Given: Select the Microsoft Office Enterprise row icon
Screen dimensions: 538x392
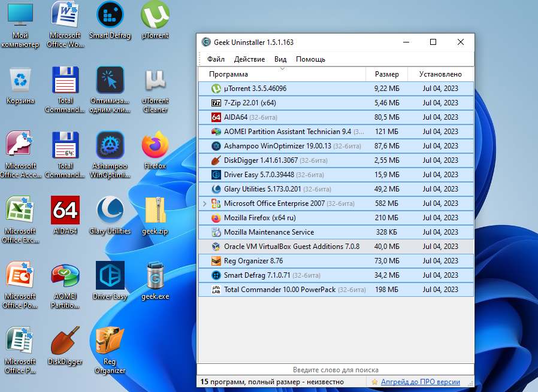Looking at the screenshot, I should tap(216, 203).
